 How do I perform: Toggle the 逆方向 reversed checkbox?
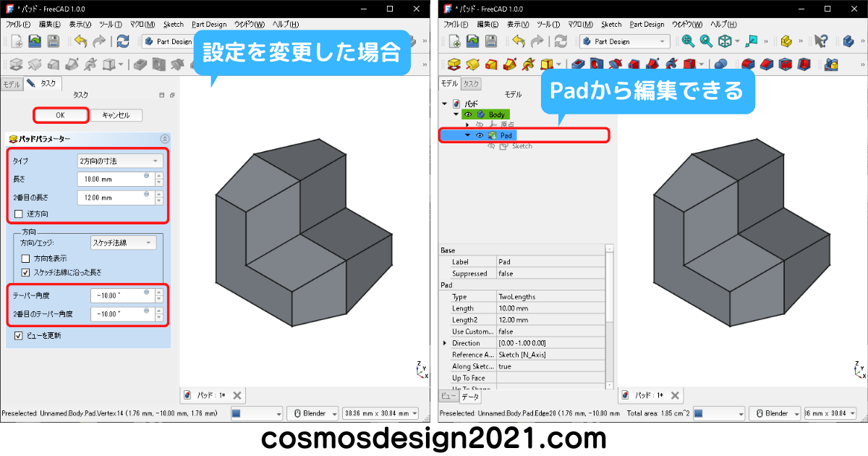tap(19, 214)
